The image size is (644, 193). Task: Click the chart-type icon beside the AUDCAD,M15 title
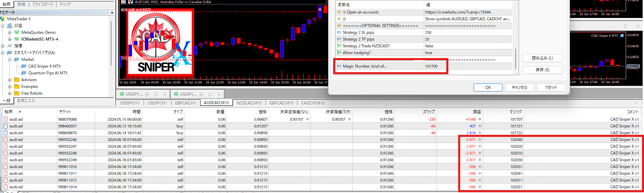point(130,2)
